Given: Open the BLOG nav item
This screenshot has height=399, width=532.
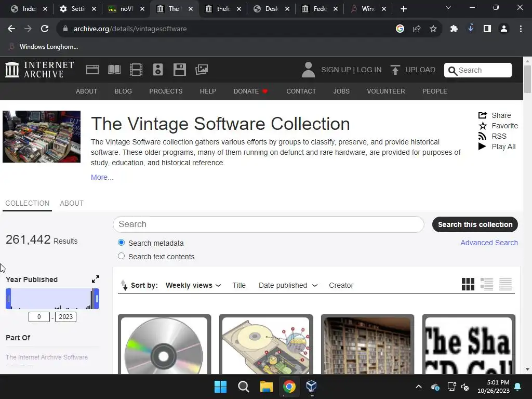Looking at the screenshot, I should [123, 91].
